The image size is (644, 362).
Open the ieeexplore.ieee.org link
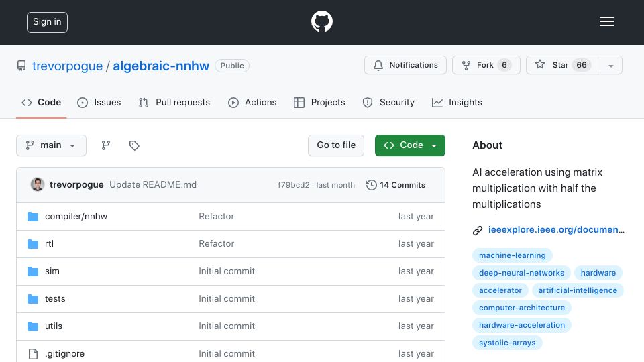coord(556,230)
